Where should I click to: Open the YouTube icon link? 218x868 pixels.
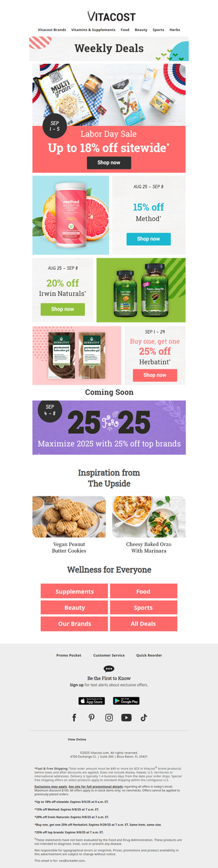pos(126,718)
